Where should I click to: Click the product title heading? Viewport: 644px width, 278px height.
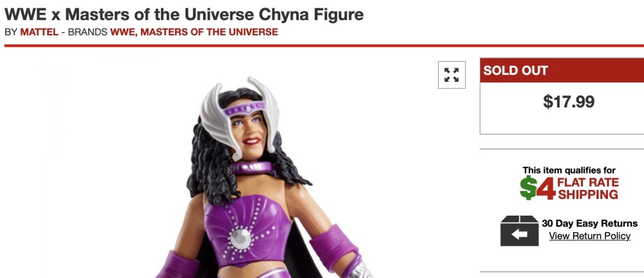[x=184, y=14]
